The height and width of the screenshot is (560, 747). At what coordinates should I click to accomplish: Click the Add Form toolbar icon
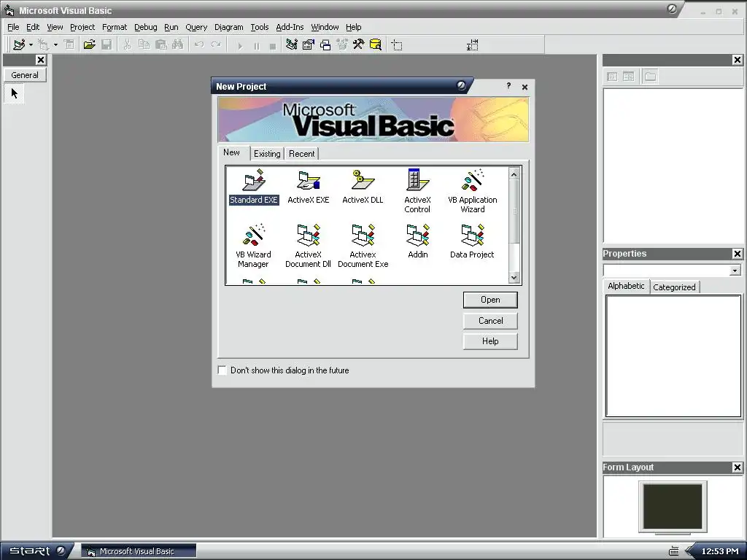coord(43,44)
